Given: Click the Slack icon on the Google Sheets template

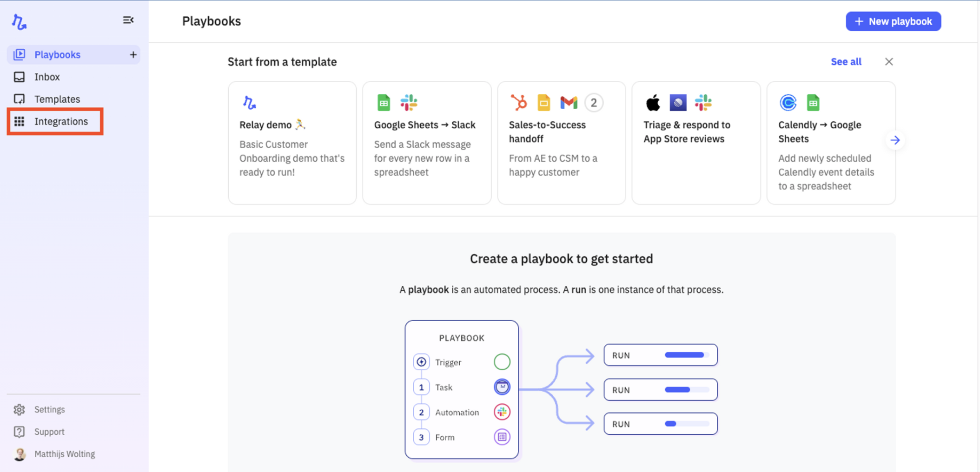Looking at the screenshot, I should (409, 103).
